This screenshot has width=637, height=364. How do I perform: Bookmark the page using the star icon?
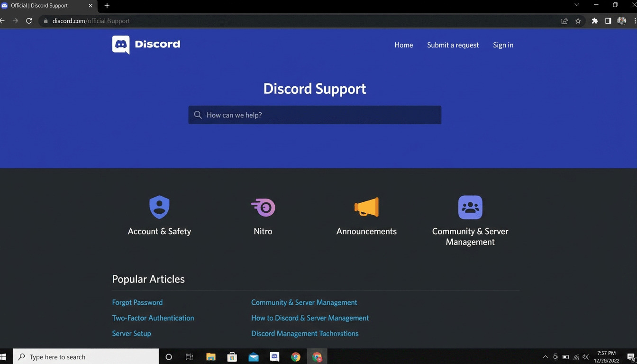pyautogui.click(x=578, y=21)
